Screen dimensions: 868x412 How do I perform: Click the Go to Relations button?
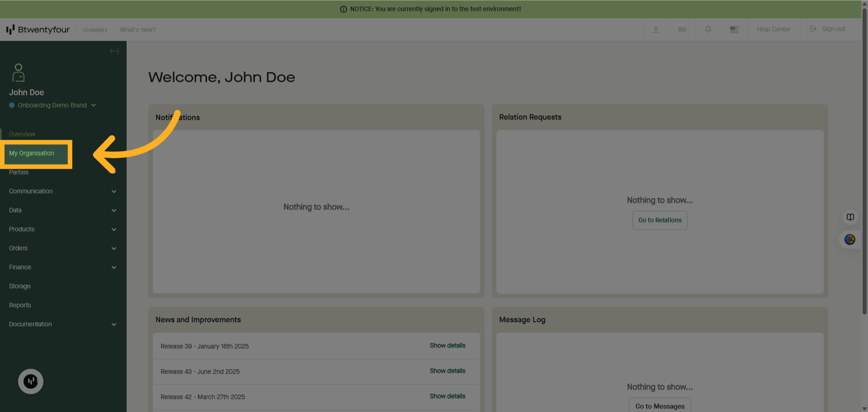pos(660,220)
